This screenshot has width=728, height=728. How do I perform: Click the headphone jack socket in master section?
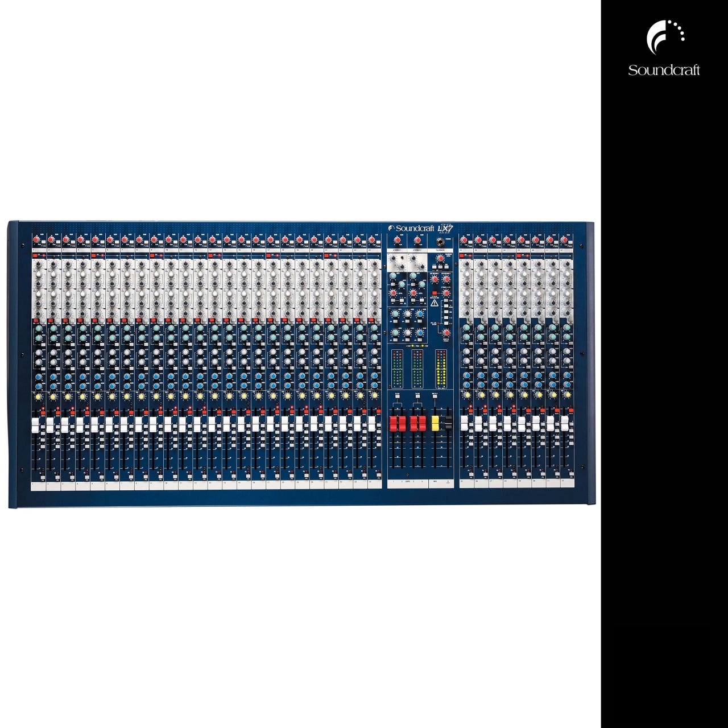coord(440,242)
